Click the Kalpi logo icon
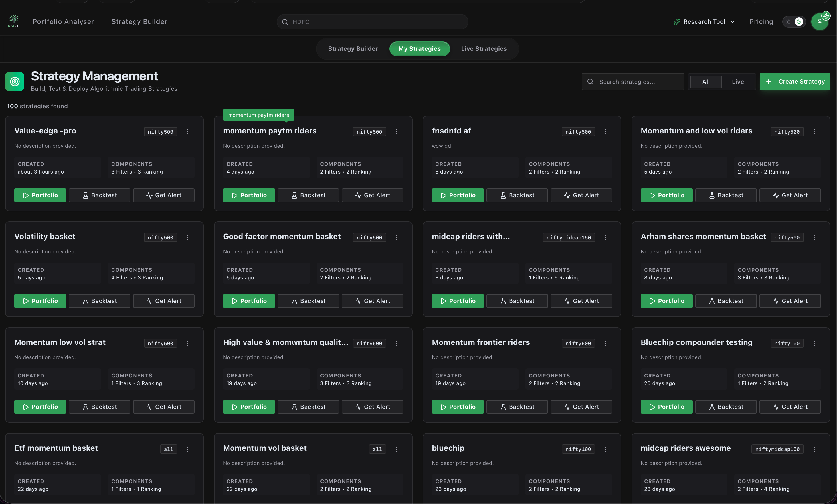This screenshot has height=504, width=837. click(x=13, y=21)
